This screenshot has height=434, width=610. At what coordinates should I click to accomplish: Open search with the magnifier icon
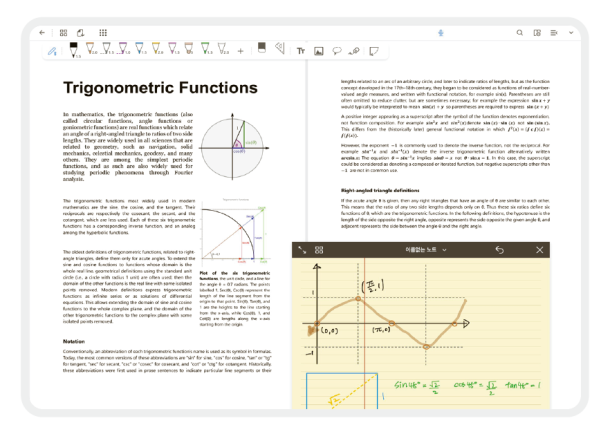(x=520, y=33)
